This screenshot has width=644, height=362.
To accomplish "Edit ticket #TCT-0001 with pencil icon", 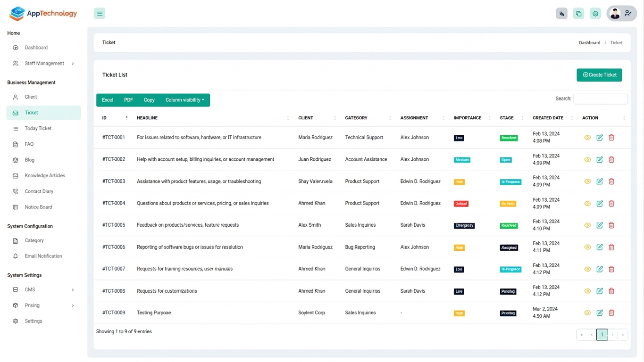I will tap(600, 138).
